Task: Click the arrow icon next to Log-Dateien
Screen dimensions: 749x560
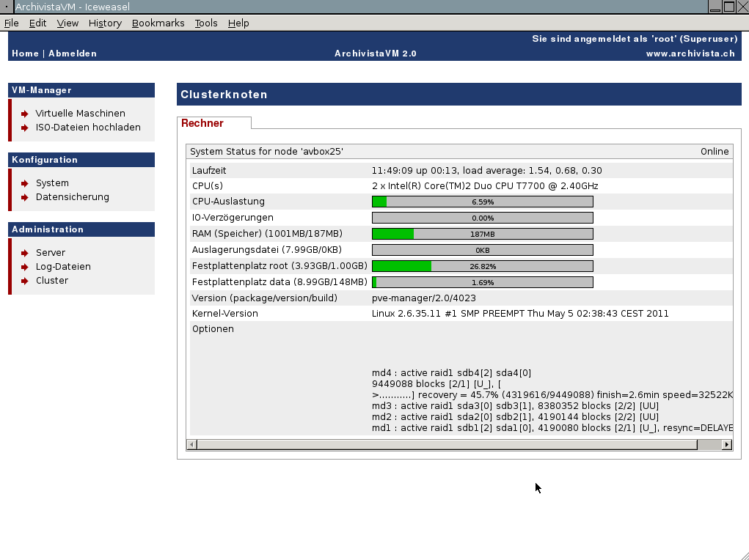Action: click(25, 267)
